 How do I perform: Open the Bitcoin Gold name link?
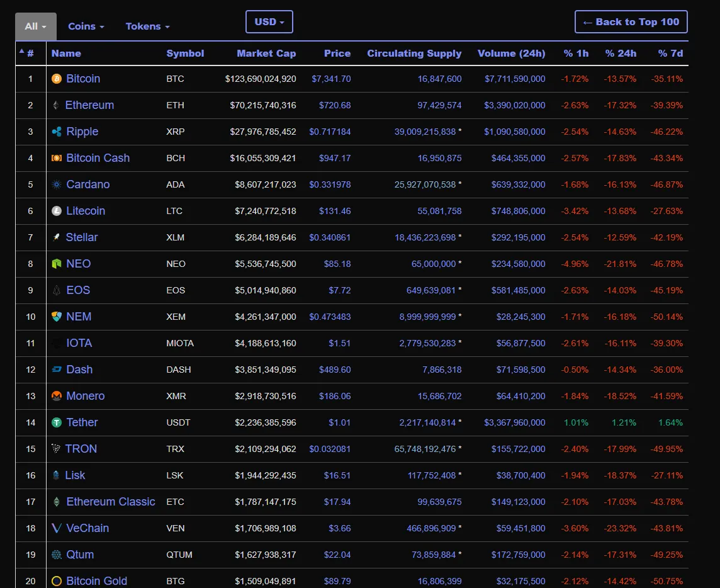click(96, 581)
